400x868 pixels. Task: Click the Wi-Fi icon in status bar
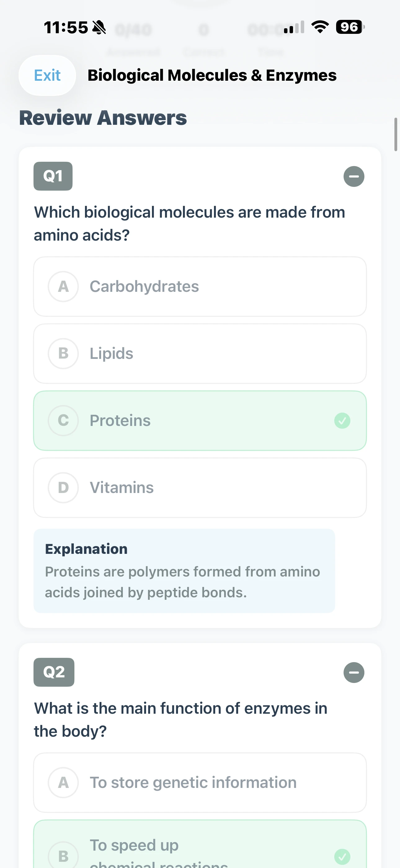(x=319, y=27)
